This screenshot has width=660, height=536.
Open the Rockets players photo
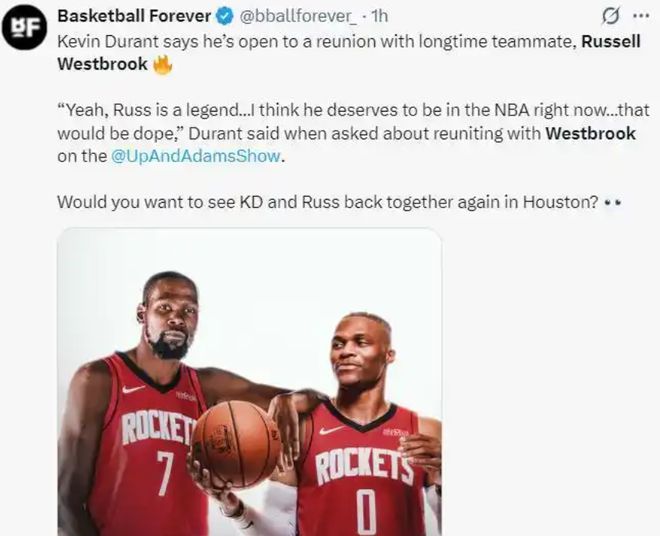click(x=250, y=382)
